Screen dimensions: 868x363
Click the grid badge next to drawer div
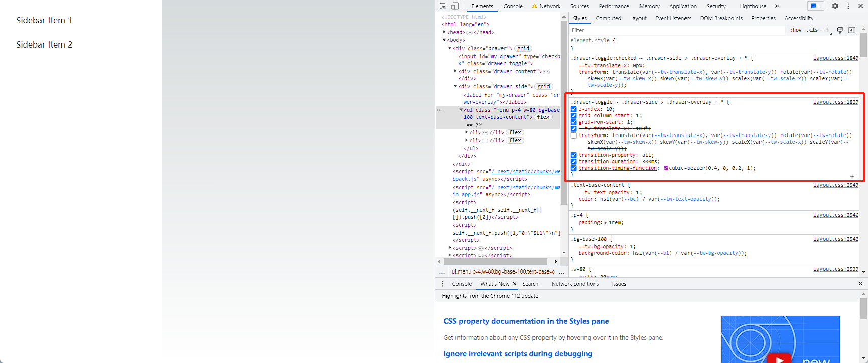coord(523,49)
